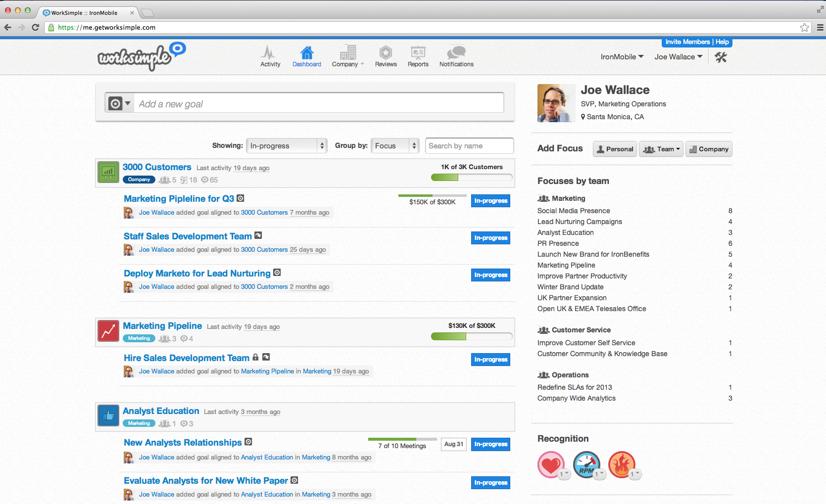The width and height of the screenshot is (826, 504).
Task: Click the 3000 Customers progress bar
Action: point(471,178)
